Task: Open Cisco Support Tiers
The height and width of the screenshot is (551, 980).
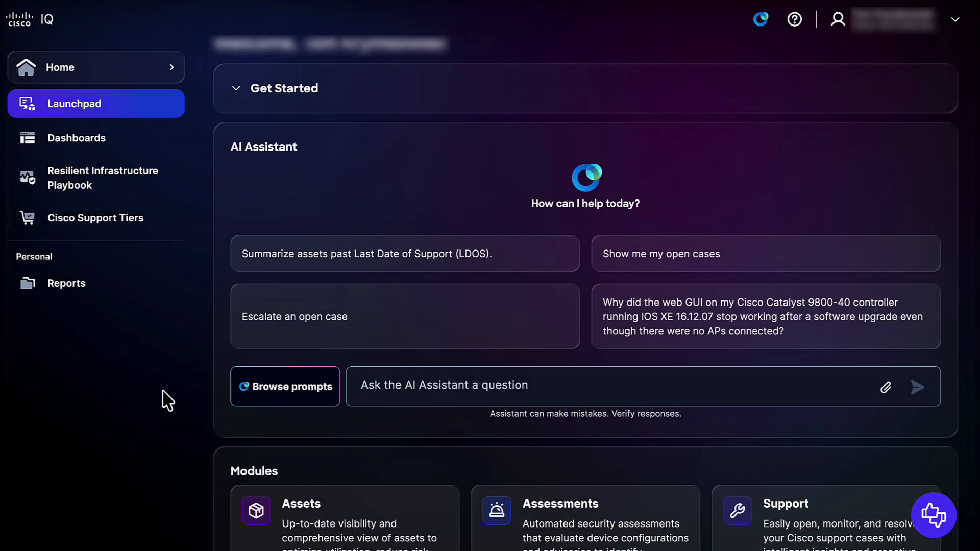Action: (x=96, y=218)
